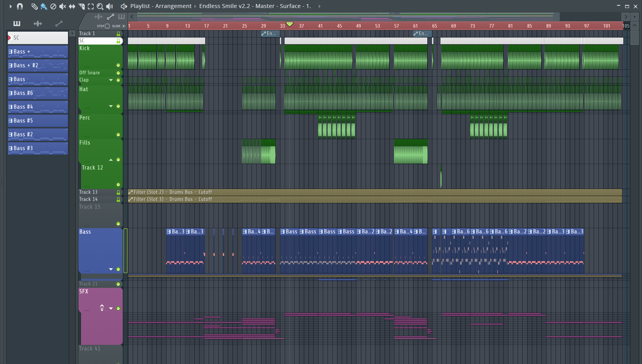Toggle the magnet snap icon
The image size is (642, 364).
20,6
